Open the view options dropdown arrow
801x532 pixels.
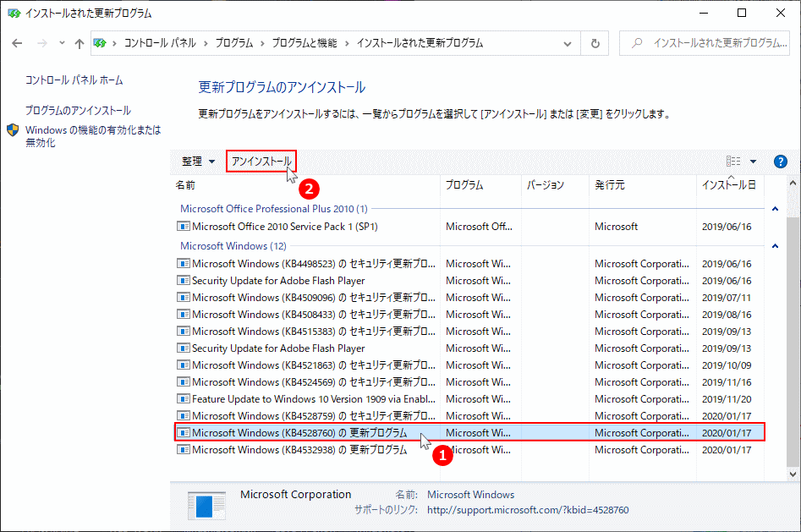point(753,162)
